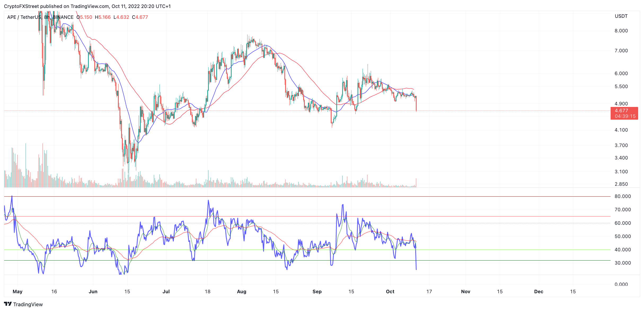Image resolution: width=644 pixels, height=311 pixels.
Task: Click the 8.000 price scale label
Action: (621, 31)
